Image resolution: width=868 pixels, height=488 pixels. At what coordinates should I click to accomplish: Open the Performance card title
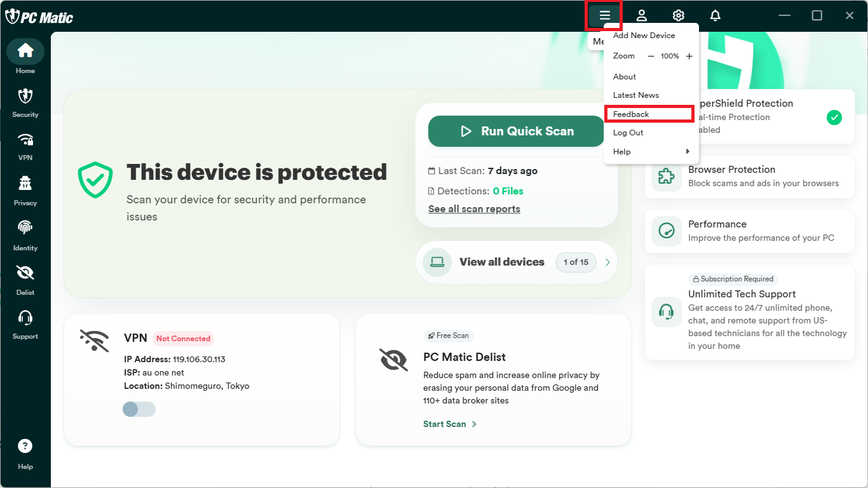coord(717,224)
